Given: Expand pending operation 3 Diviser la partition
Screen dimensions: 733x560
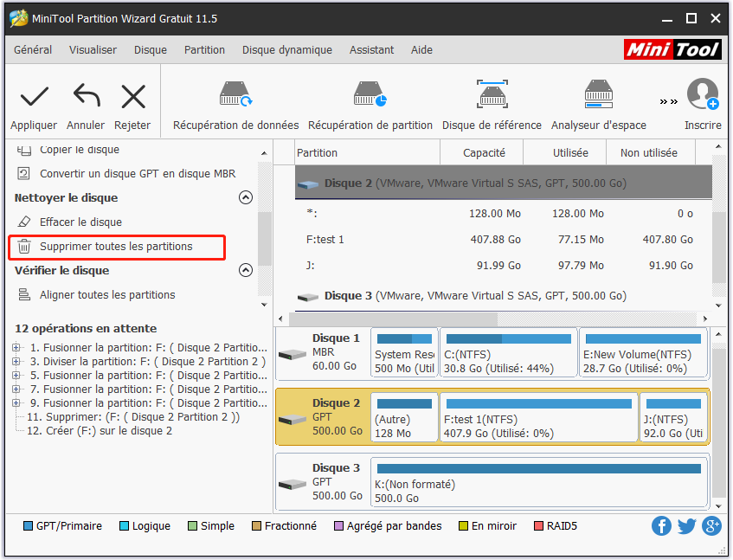Looking at the screenshot, I should tap(16, 361).
